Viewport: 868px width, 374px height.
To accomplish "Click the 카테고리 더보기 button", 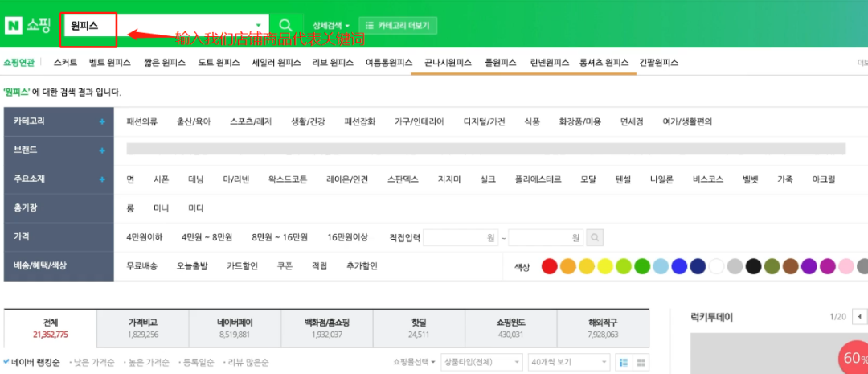I will [398, 26].
